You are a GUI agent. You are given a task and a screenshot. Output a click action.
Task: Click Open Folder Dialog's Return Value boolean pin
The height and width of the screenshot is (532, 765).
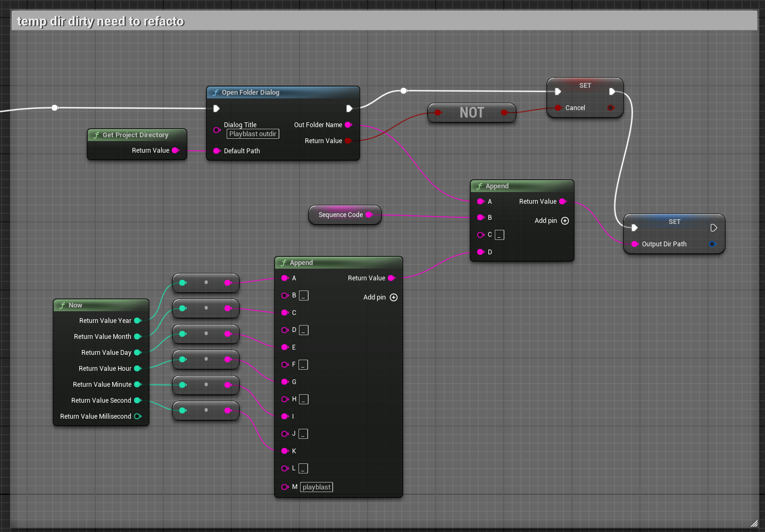[x=348, y=141]
